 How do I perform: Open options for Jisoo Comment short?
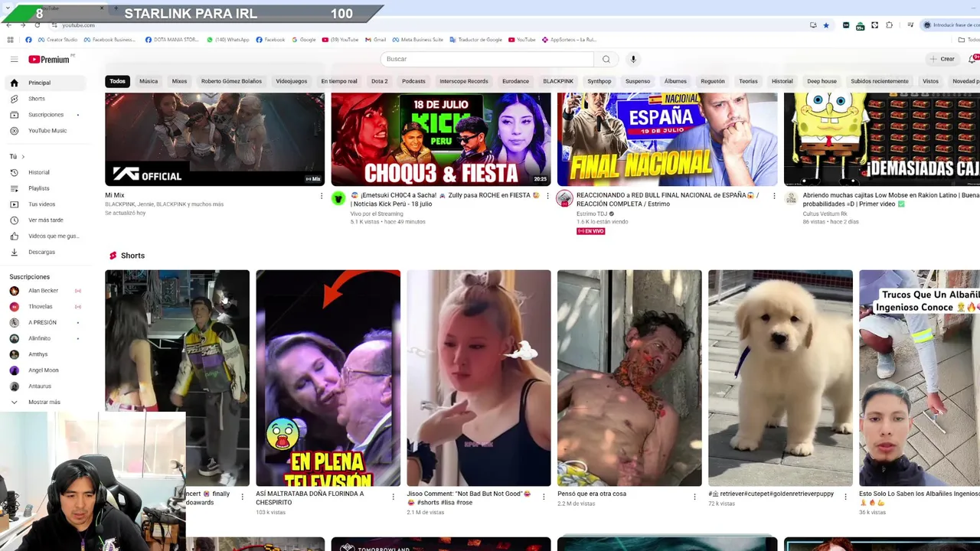[544, 497]
